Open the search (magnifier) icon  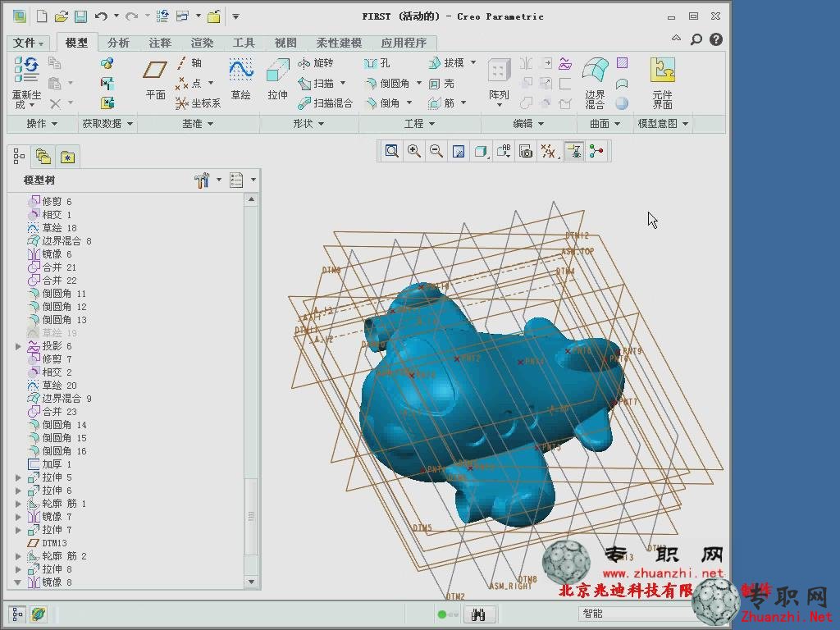(696, 39)
